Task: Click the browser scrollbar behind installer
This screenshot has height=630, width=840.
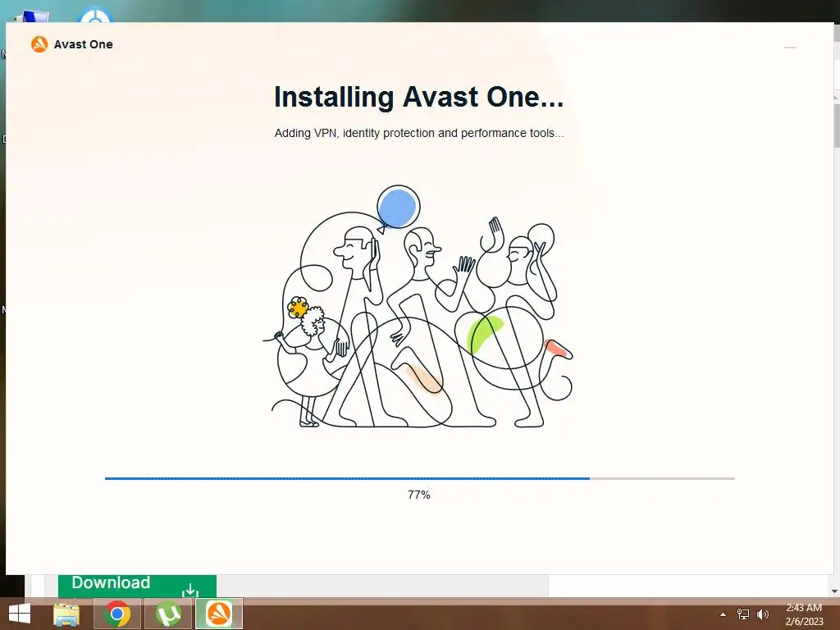Action: [837, 124]
